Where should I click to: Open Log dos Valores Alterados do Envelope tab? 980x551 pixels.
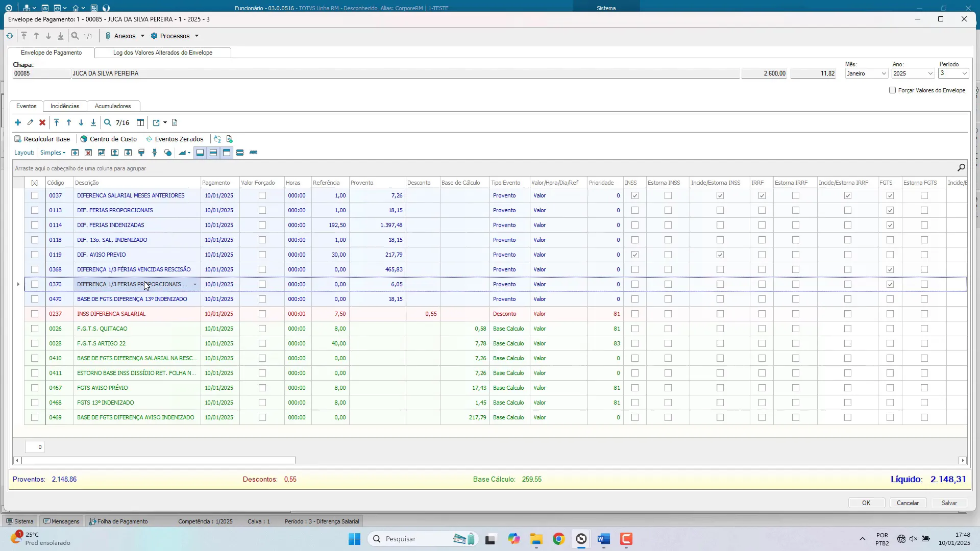[x=162, y=53]
